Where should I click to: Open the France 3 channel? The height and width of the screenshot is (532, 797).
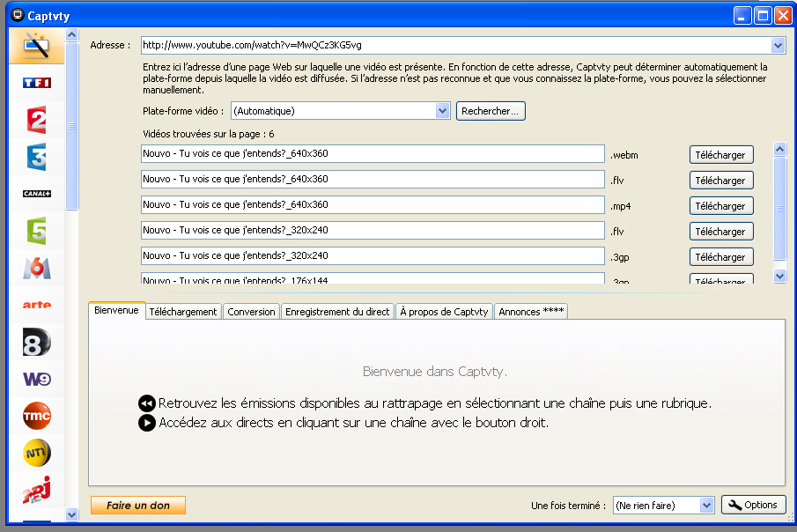pos(37,157)
